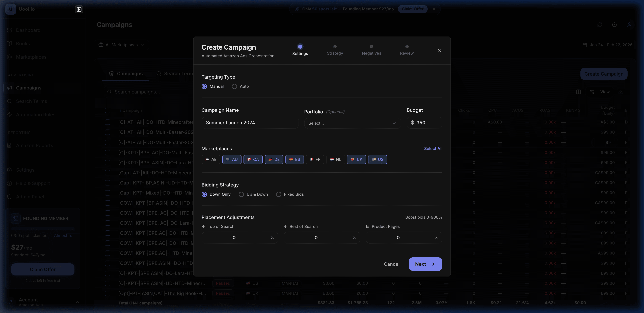Screen dimensions: 644x313
Task: Expand the All Marketplaces filter
Action: pos(122,45)
